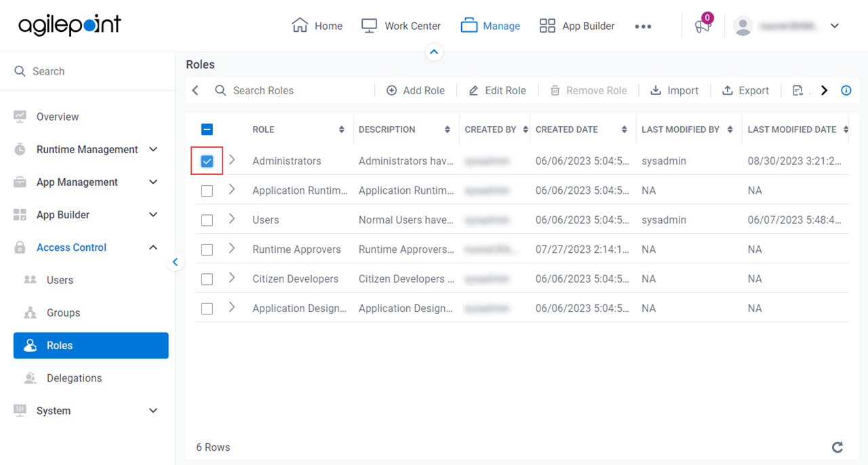Select the Administrators role name

[x=287, y=161]
